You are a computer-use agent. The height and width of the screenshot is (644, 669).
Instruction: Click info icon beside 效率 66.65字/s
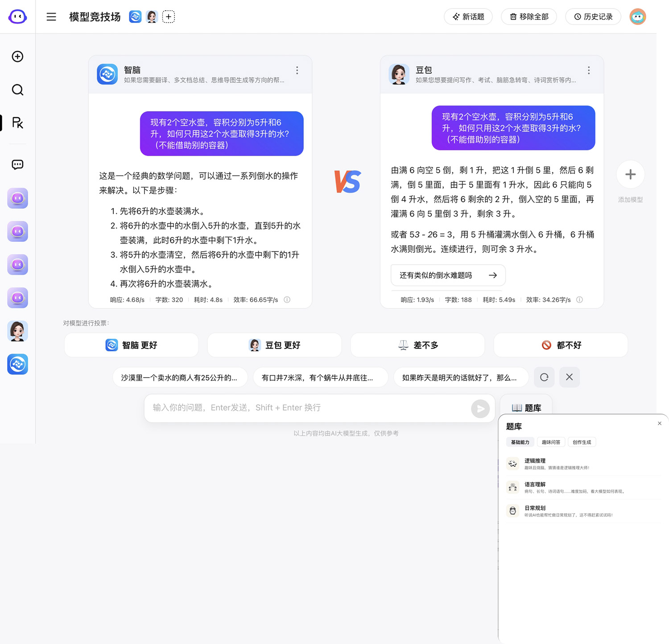pos(287,300)
